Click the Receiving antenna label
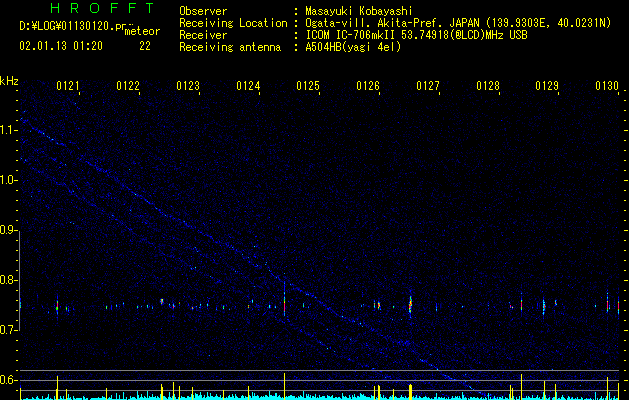 click(230, 47)
